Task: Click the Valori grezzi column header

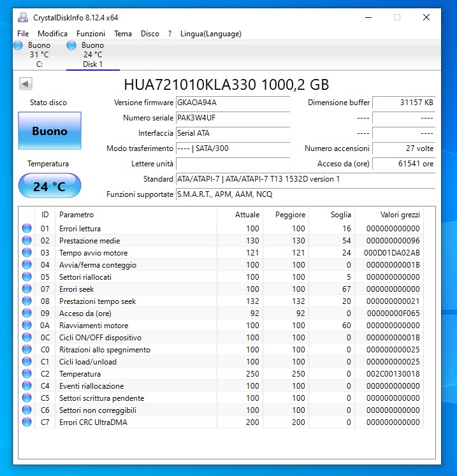Action: 389,215
